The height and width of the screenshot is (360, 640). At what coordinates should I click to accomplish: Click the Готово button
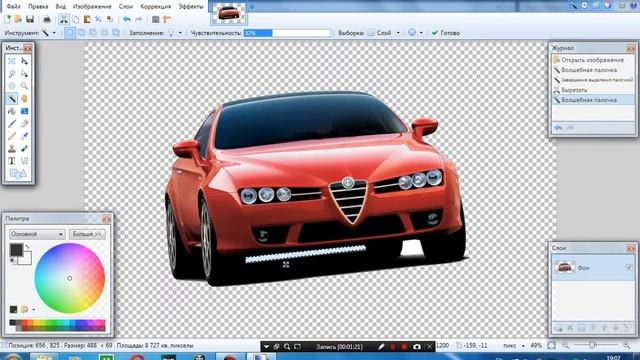coord(446,33)
